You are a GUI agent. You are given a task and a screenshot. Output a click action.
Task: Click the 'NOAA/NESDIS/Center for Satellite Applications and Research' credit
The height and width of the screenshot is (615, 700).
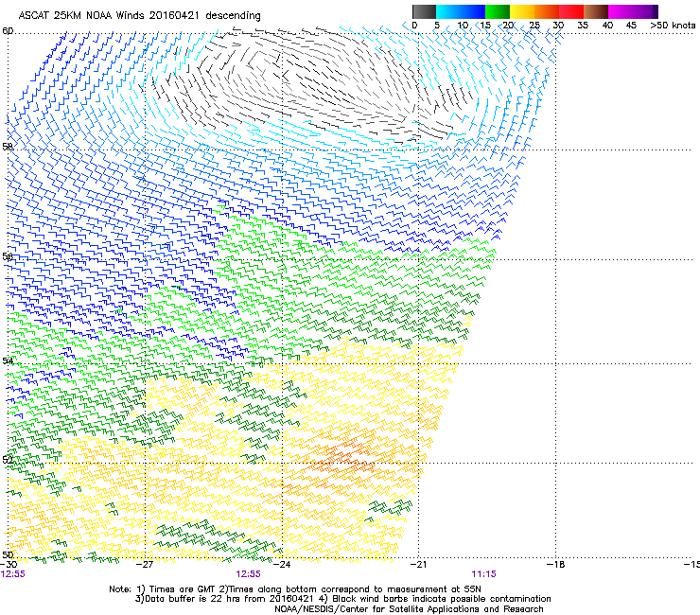click(x=409, y=609)
